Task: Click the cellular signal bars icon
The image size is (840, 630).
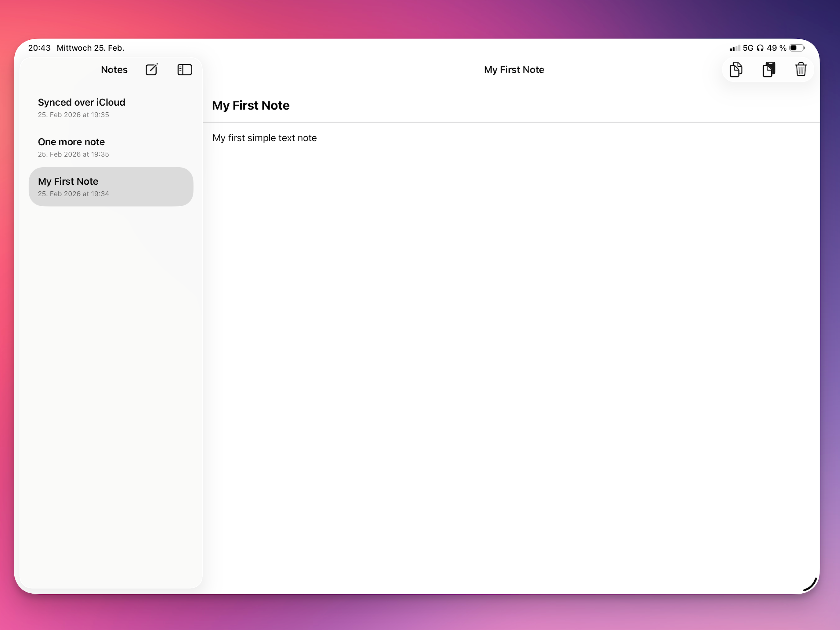Action: point(734,48)
